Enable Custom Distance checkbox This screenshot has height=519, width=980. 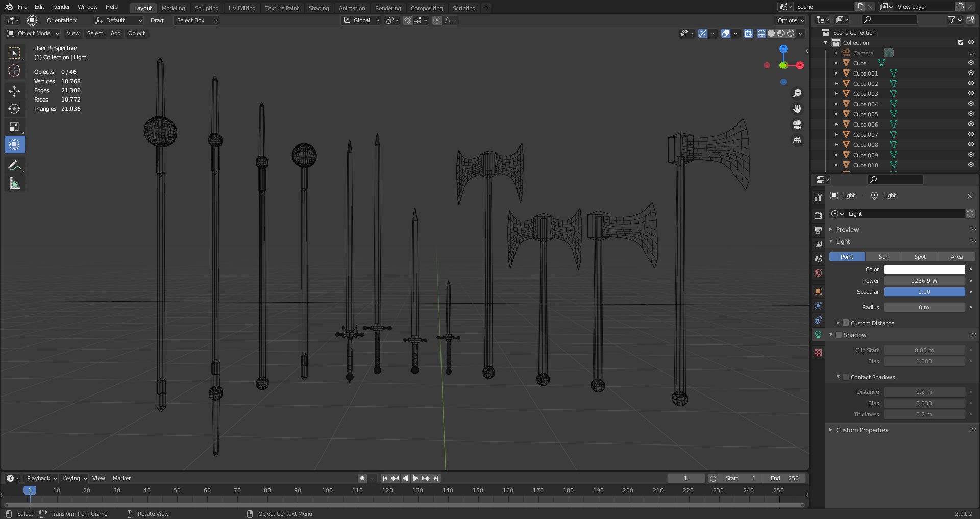tap(846, 323)
